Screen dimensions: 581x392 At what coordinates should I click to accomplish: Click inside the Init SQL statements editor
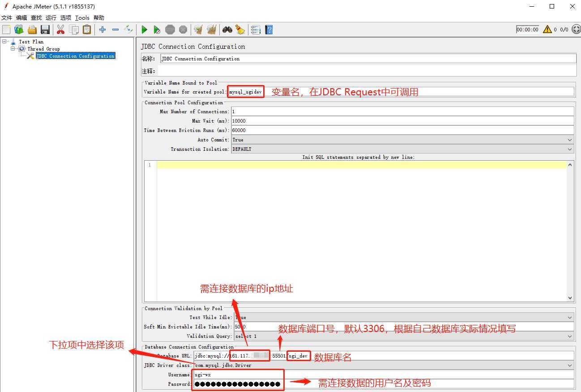[x=361, y=231]
